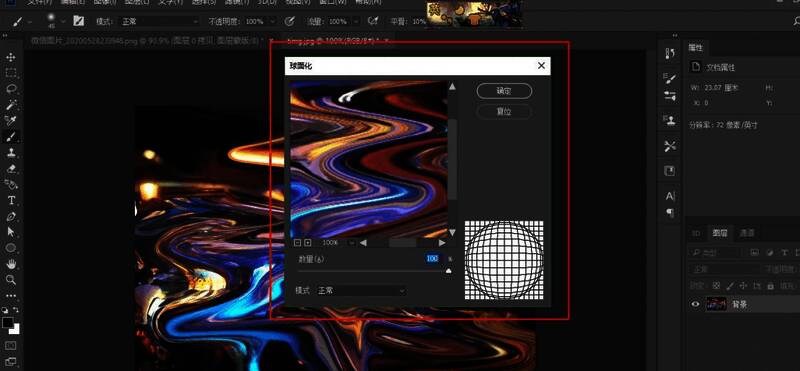Screen dimensions: 800x371
Task: Select the Zoom magnifier tool
Action: tap(11, 280)
